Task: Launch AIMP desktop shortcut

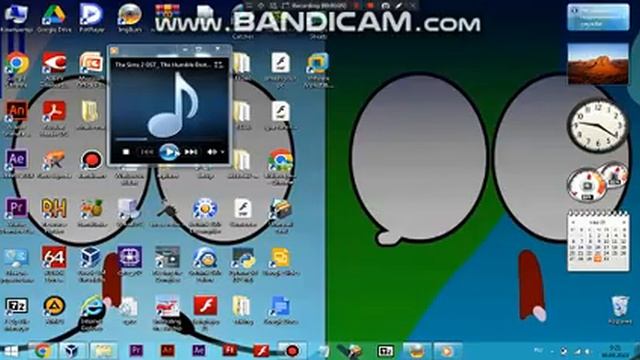Action: coord(54,310)
